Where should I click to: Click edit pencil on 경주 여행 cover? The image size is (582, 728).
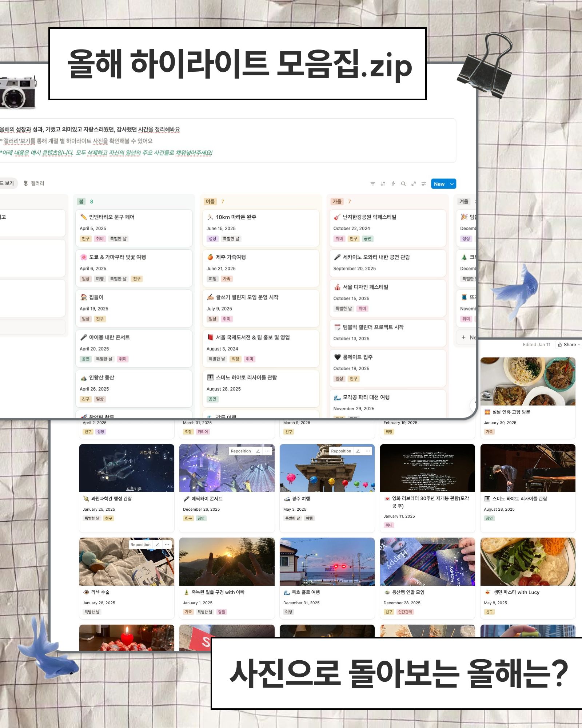click(x=358, y=451)
